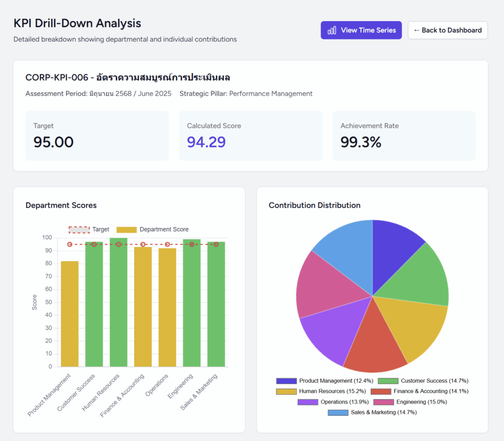The height and width of the screenshot is (441, 504).
Task: Click the green Customer Success legend swatch
Action: coord(388,381)
